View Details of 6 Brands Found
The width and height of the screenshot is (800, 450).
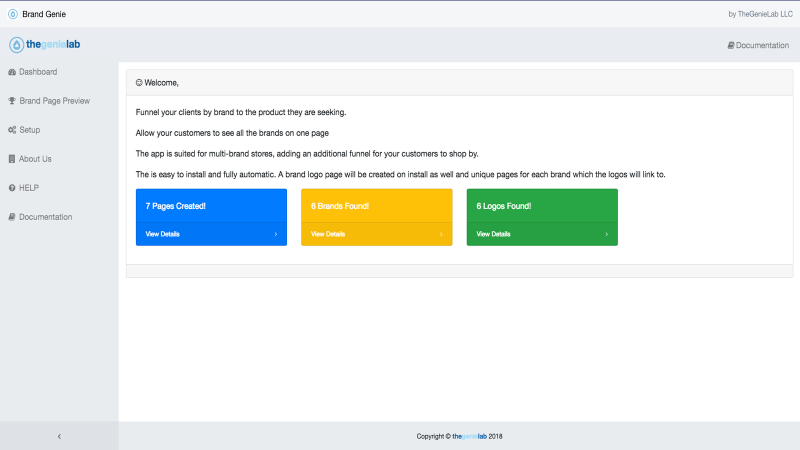coord(328,234)
